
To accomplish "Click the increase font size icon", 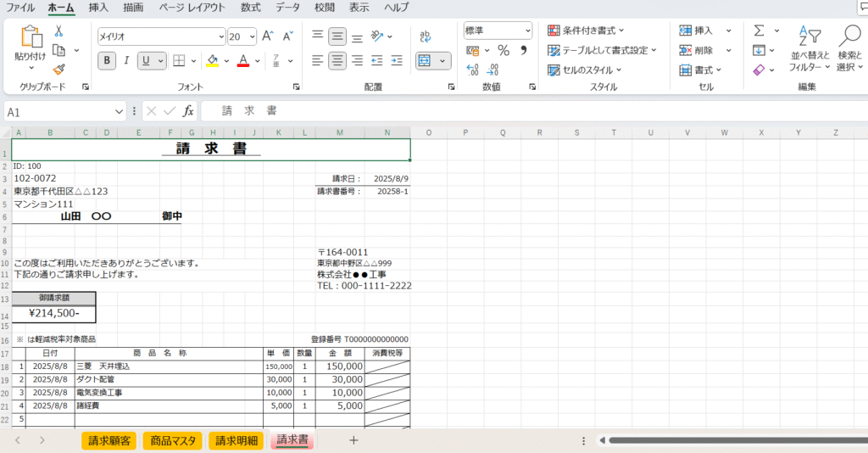I will pos(268,36).
